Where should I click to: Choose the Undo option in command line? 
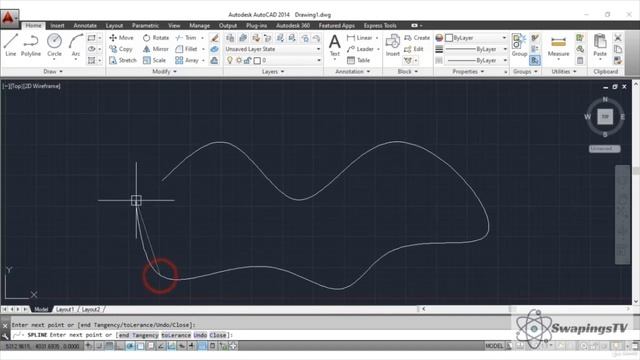[200, 335]
